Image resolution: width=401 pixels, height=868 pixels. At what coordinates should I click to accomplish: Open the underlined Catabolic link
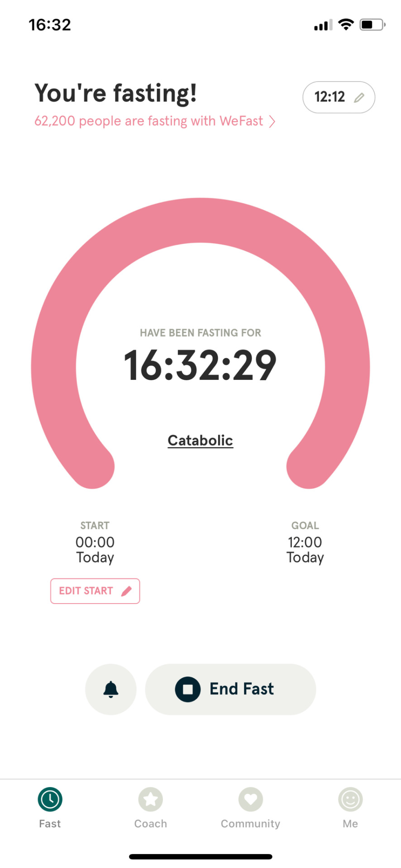click(x=200, y=440)
